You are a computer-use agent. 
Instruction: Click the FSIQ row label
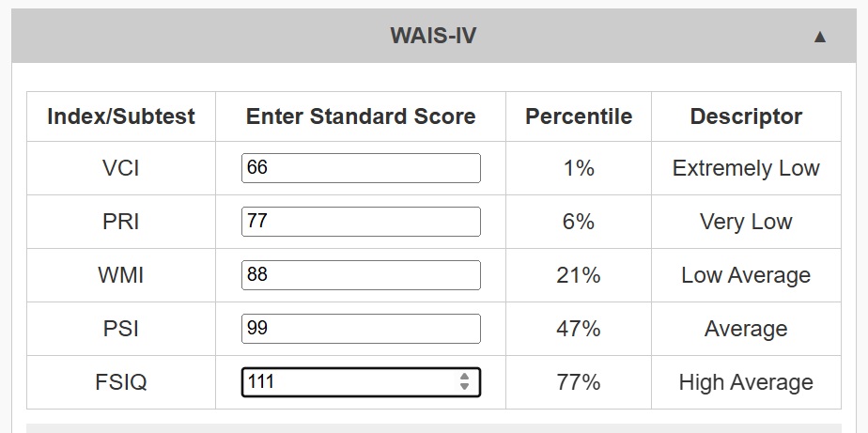[x=121, y=382]
